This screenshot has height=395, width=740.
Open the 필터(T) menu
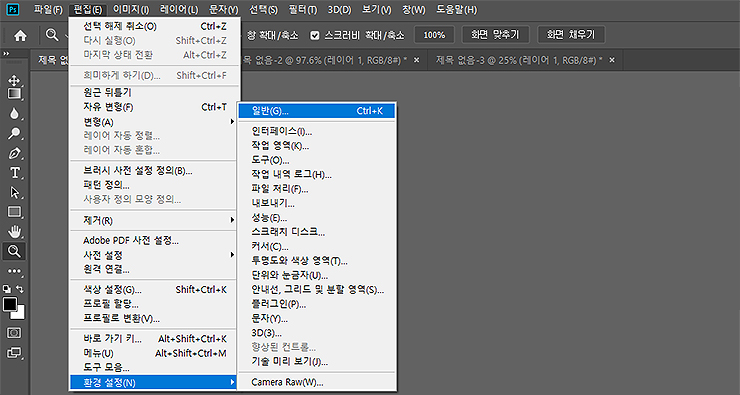pos(303,9)
